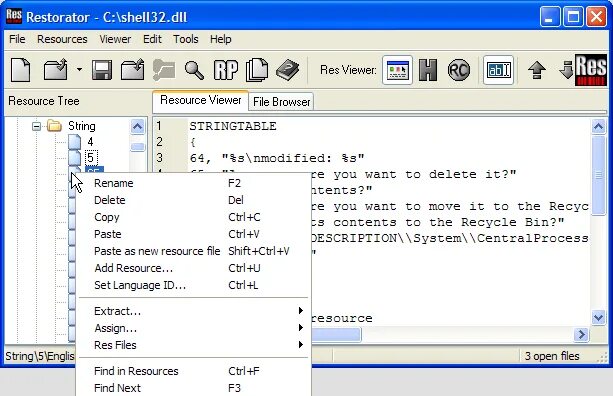The width and height of the screenshot is (613, 396).
Task: Click the down arrow next resource icon
Action: [566, 70]
